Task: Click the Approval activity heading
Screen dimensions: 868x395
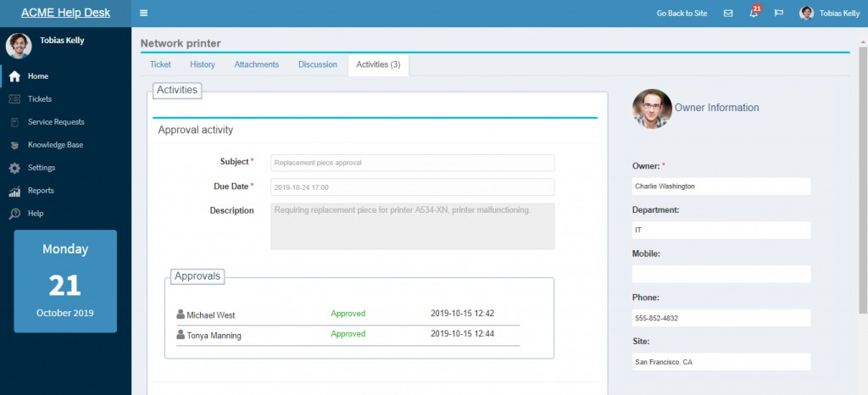Action: pos(196,130)
